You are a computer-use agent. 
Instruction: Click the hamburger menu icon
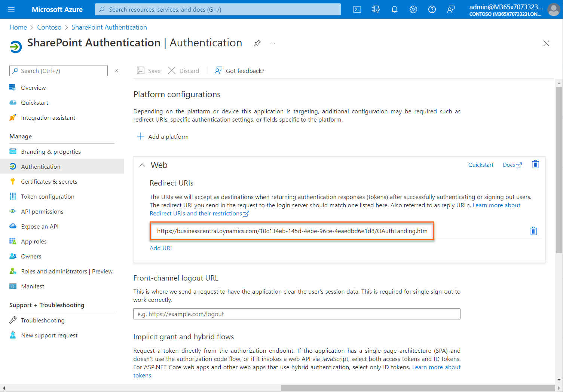tap(11, 9)
